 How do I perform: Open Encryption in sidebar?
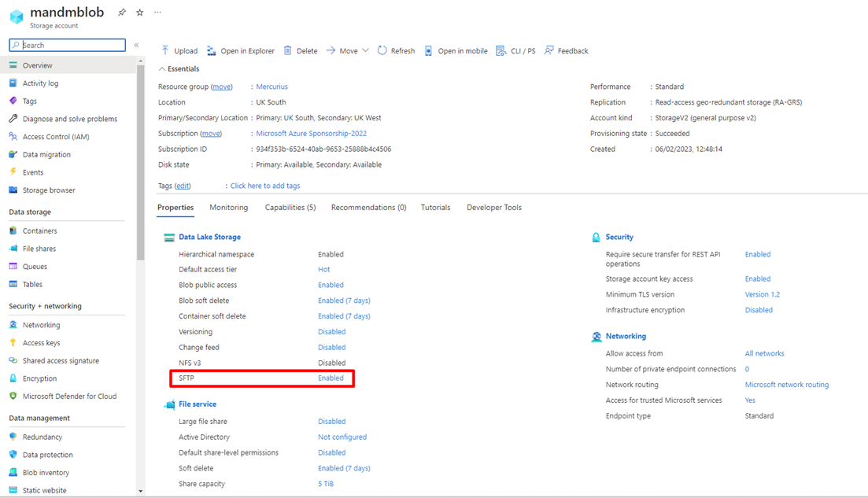[x=40, y=378]
